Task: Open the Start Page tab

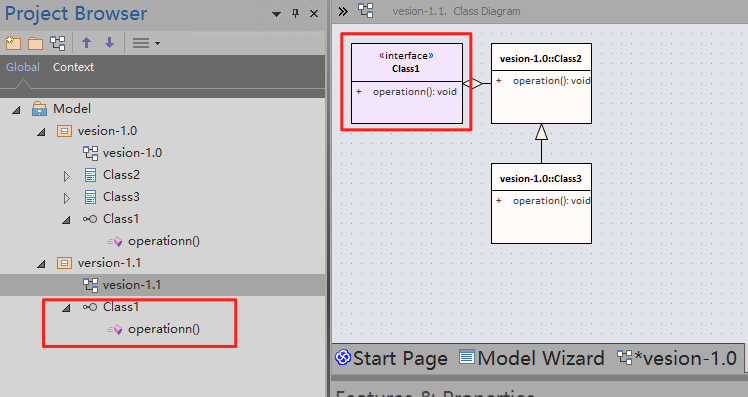Action: [391, 358]
